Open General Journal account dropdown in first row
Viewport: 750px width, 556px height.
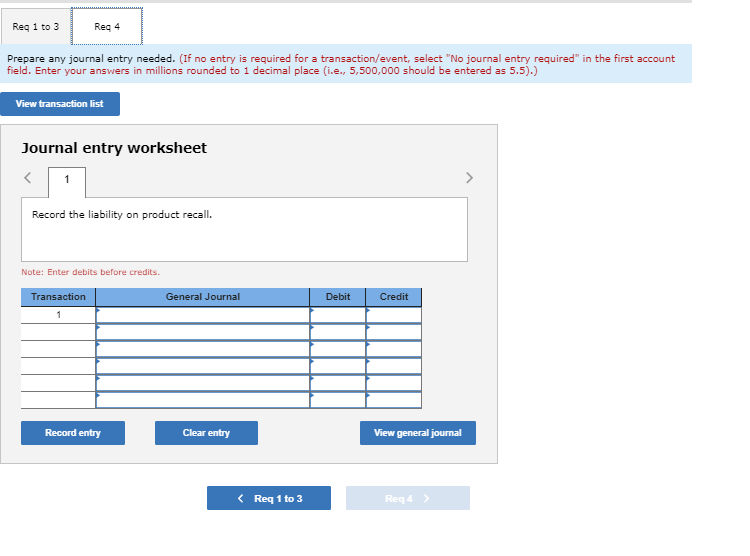click(x=203, y=315)
